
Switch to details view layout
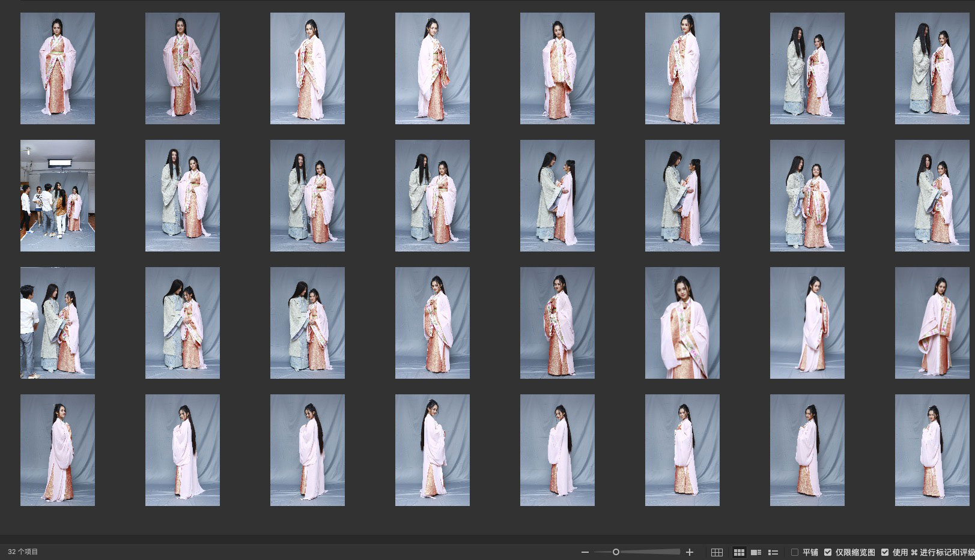coord(756,552)
